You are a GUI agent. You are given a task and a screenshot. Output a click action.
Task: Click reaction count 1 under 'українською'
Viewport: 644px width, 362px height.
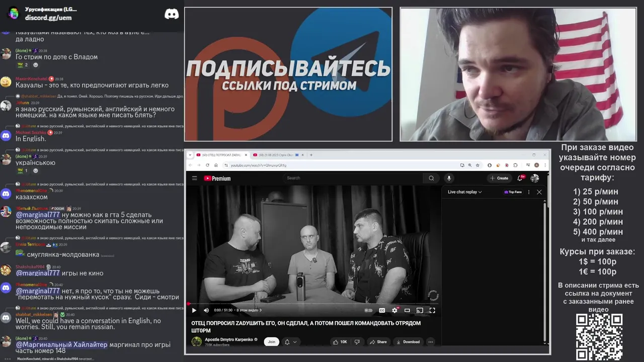[x=23, y=170]
